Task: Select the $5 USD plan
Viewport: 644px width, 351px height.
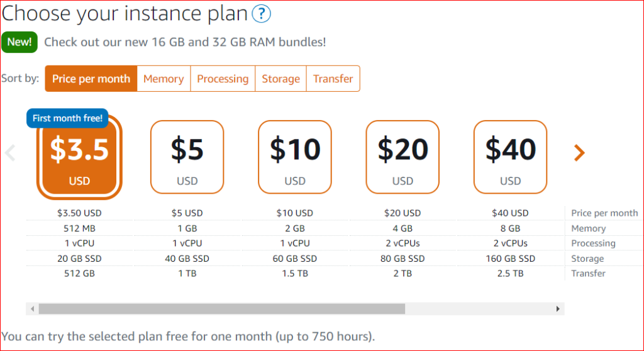Action: (187, 157)
